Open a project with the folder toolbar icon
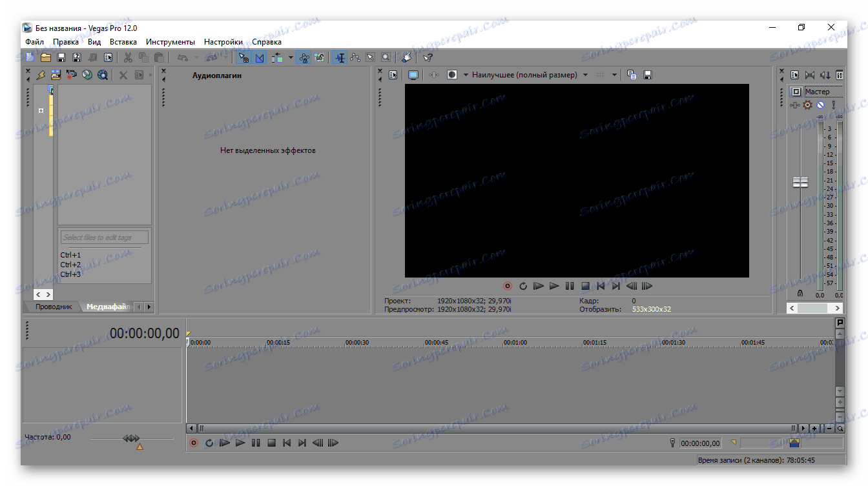 (45, 57)
